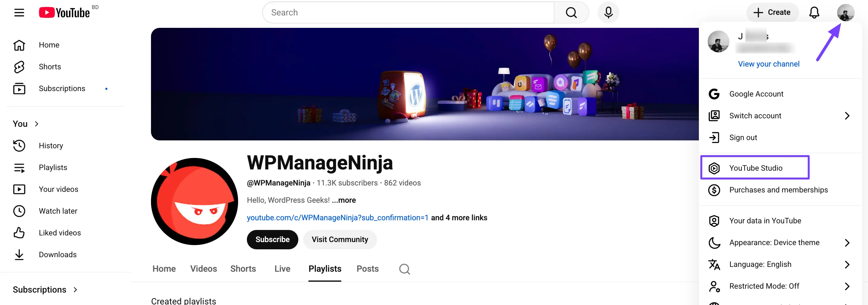Open the Posts tab on the channel
The width and height of the screenshot is (868, 305).
367,269
